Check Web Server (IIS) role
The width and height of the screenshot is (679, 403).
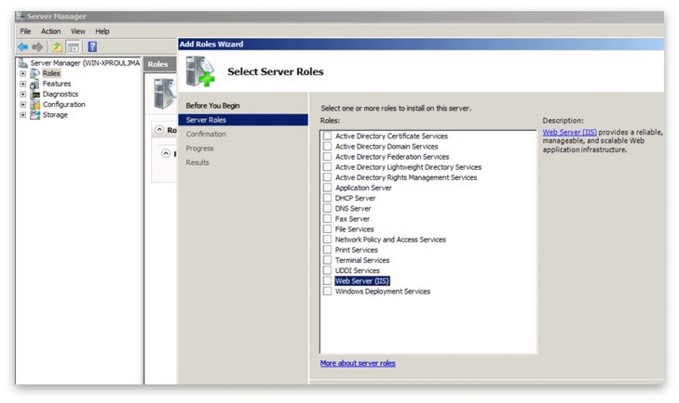click(327, 281)
